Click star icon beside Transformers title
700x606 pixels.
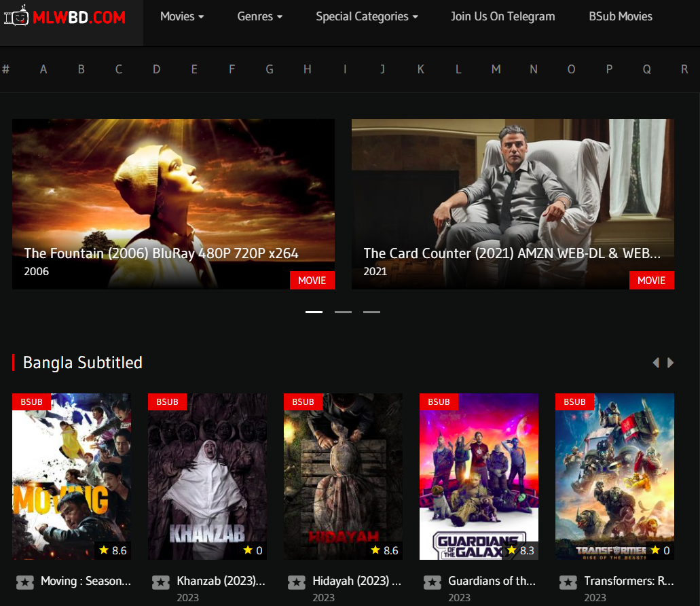568,582
